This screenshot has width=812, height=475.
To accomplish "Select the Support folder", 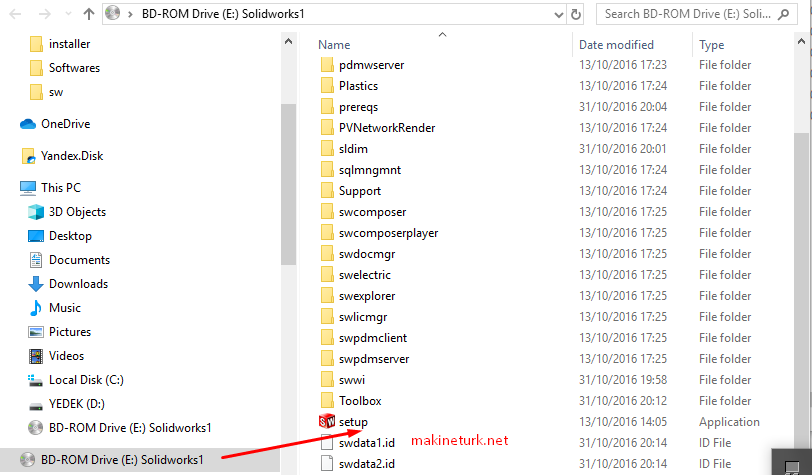I will (360, 191).
